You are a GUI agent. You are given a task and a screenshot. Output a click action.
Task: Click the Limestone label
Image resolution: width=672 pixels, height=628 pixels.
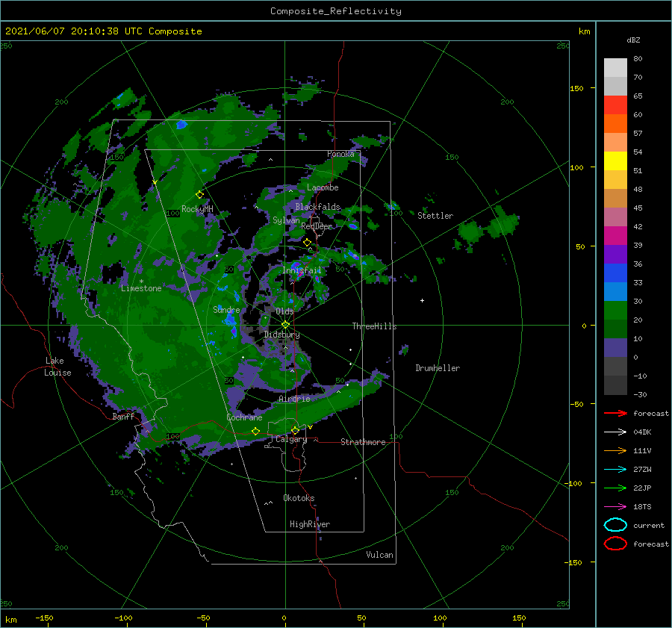coord(141,288)
